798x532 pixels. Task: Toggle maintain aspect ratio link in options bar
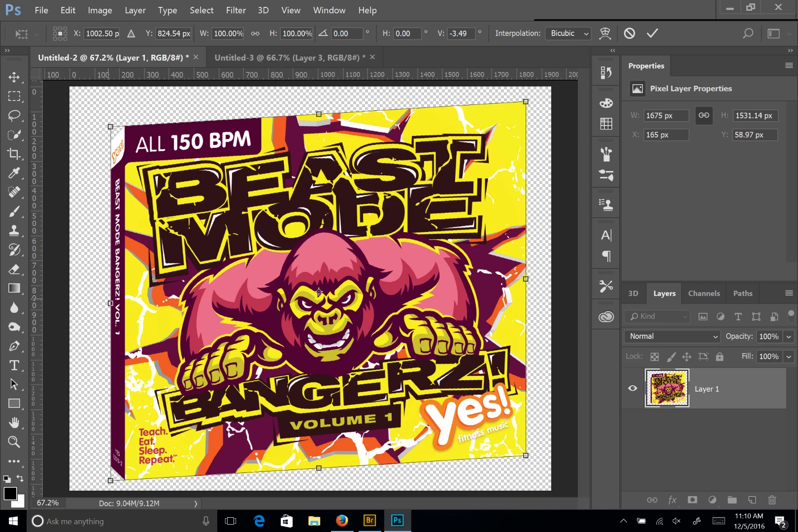pos(255,33)
